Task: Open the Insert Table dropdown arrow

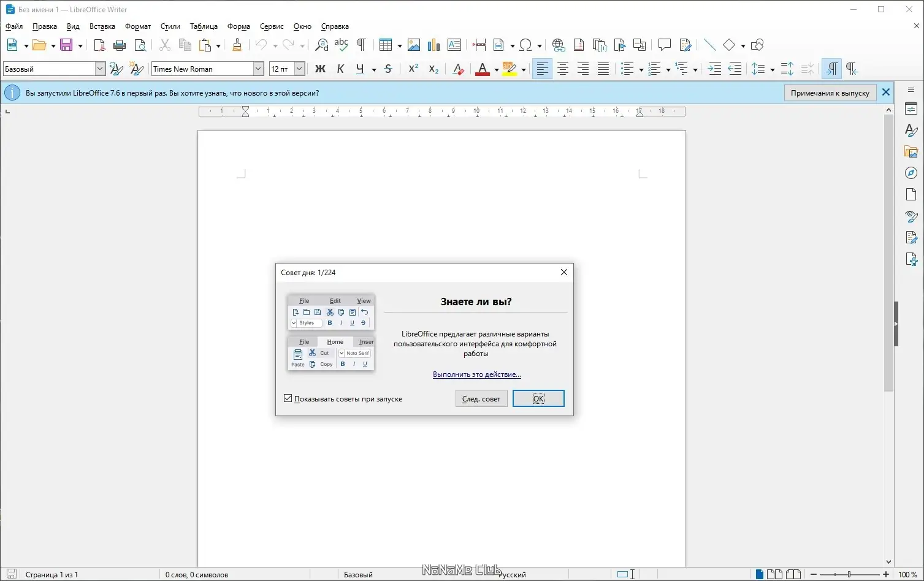Action: click(x=399, y=45)
